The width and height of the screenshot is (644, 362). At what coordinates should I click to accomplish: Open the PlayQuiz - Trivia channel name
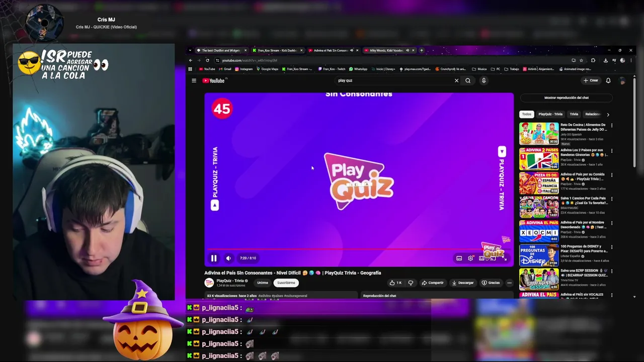[230, 281]
